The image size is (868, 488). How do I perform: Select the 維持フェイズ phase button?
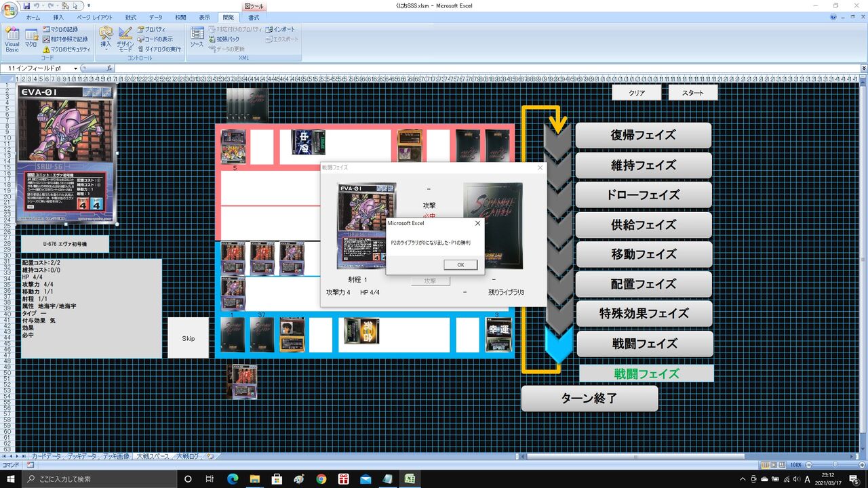[x=644, y=165]
